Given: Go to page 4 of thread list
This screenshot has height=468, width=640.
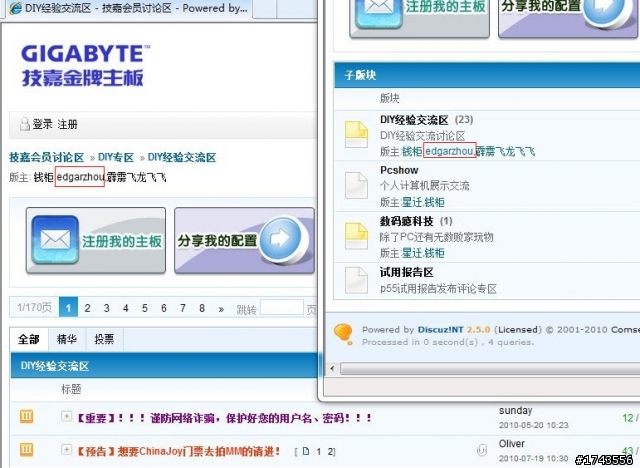Looking at the screenshot, I should coord(126,308).
